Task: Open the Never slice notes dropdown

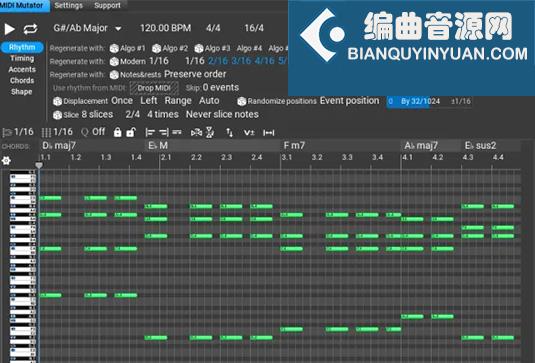Action: [222, 115]
